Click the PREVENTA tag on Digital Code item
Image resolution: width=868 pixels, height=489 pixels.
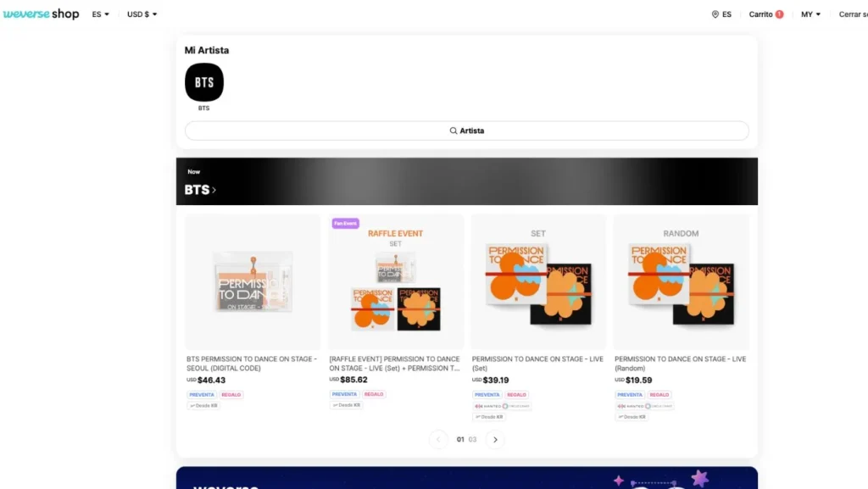tap(202, 395)
